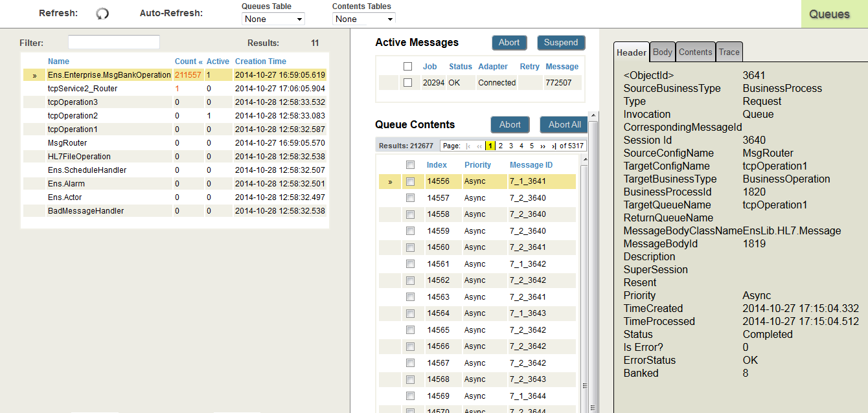The height and width of the screenshot is (413, 868).
Task: Check the select-all checkbox in Active Messages
Action: point(407,67)
